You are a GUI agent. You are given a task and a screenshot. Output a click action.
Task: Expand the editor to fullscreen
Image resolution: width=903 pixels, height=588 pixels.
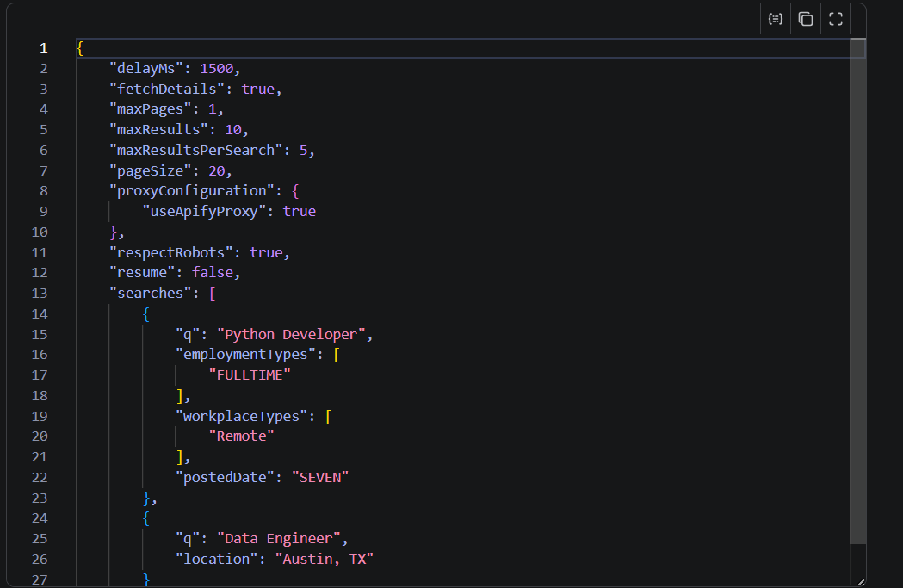[x=836, y=19]
